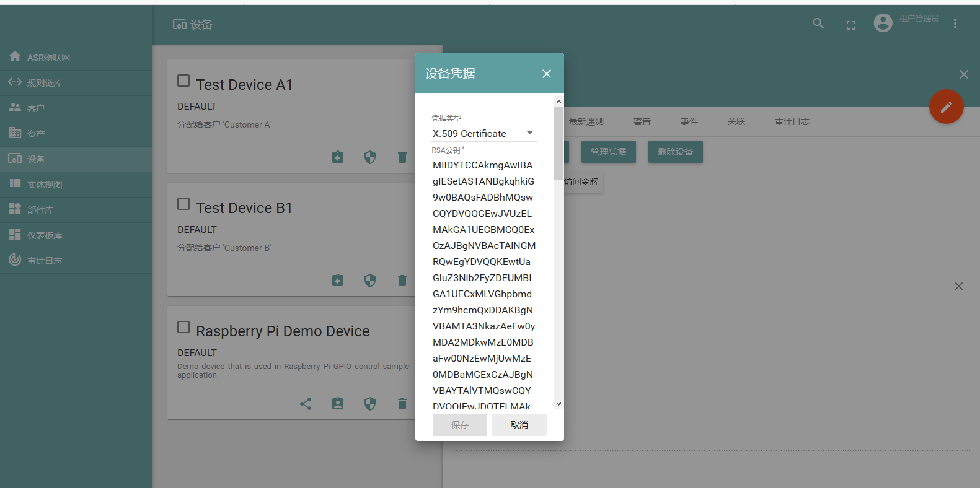Select the Raspberry Pi Demo Device checkbox

click(x=183, y=327)
